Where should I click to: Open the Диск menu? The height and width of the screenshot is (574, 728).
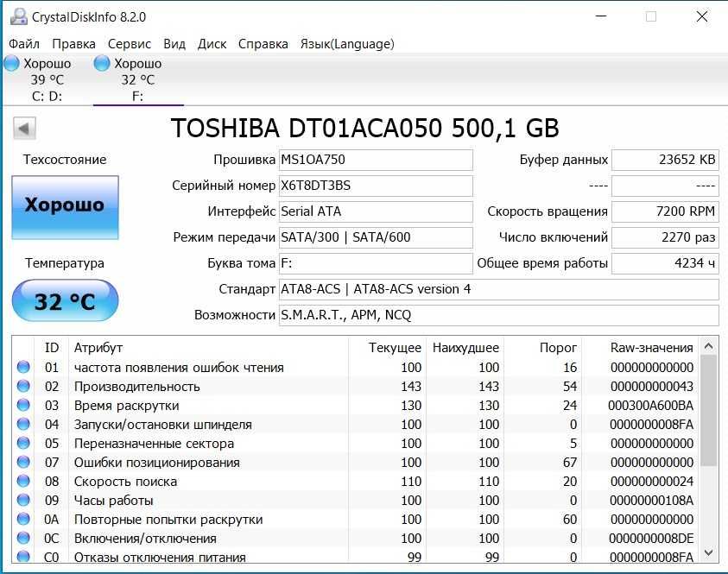pos(212,44)
